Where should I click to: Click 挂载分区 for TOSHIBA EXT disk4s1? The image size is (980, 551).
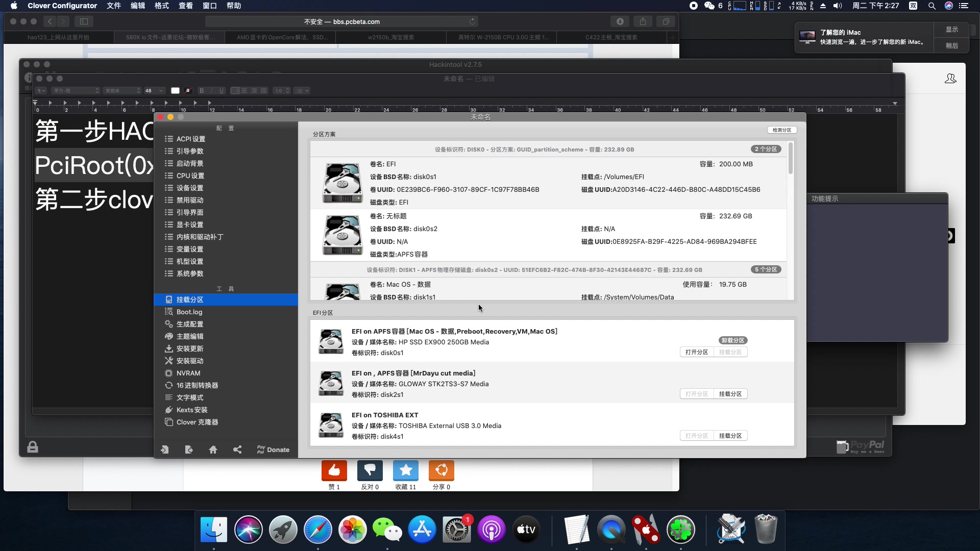point(730,436)
